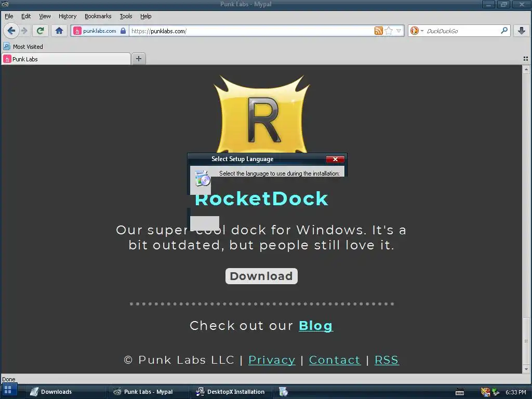This screenshot has height=399, width=532.
Task: Click the RocketDock heading text
Action: click(x=262, y=198)
